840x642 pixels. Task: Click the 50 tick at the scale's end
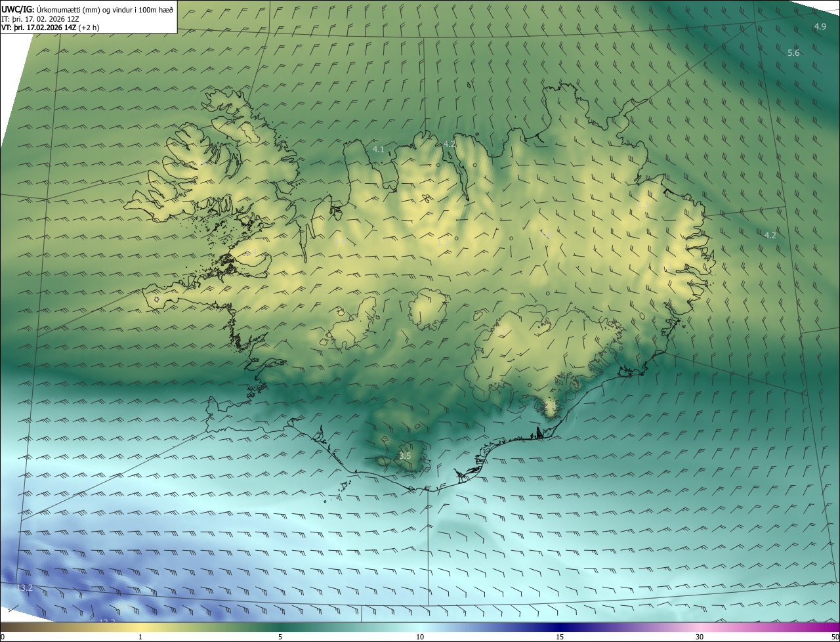coord(835,637)
